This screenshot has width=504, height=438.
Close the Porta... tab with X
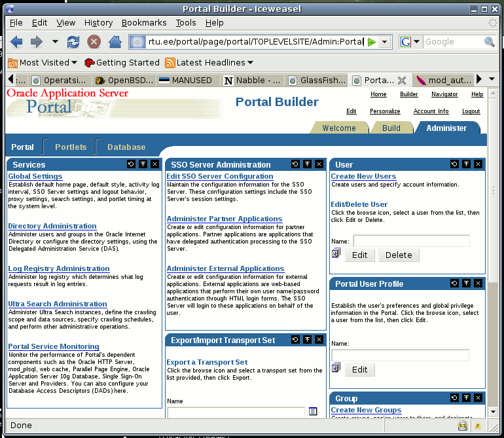(402, 81)
